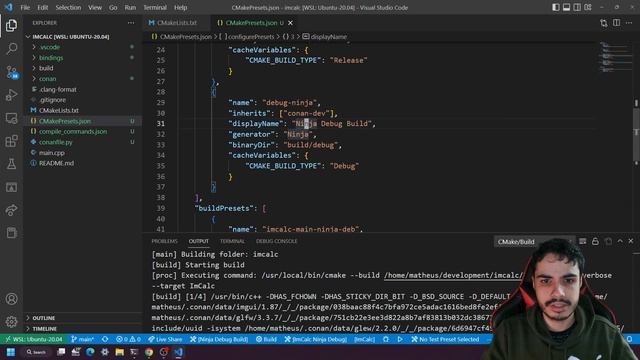The height and width of the screenshot is (360, 640).
Task: Open the File menu
Action: pos(25,7)
